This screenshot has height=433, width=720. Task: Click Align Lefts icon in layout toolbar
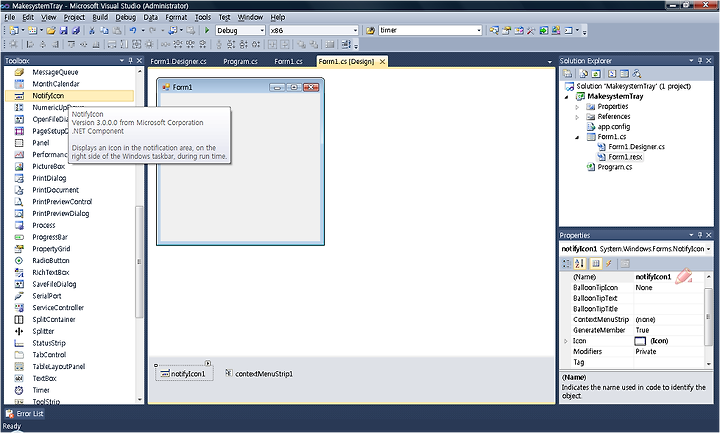(x=30, y=45)
